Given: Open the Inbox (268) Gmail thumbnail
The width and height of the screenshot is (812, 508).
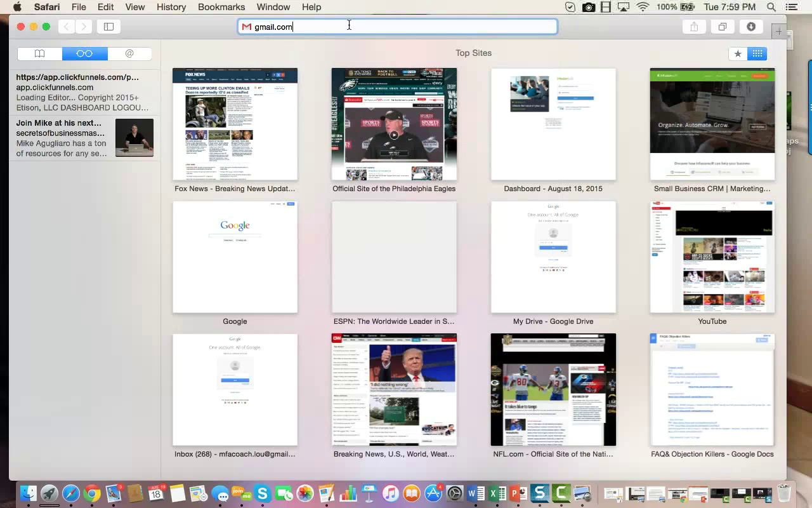Looking at the screenshot, I should [235, 390].
